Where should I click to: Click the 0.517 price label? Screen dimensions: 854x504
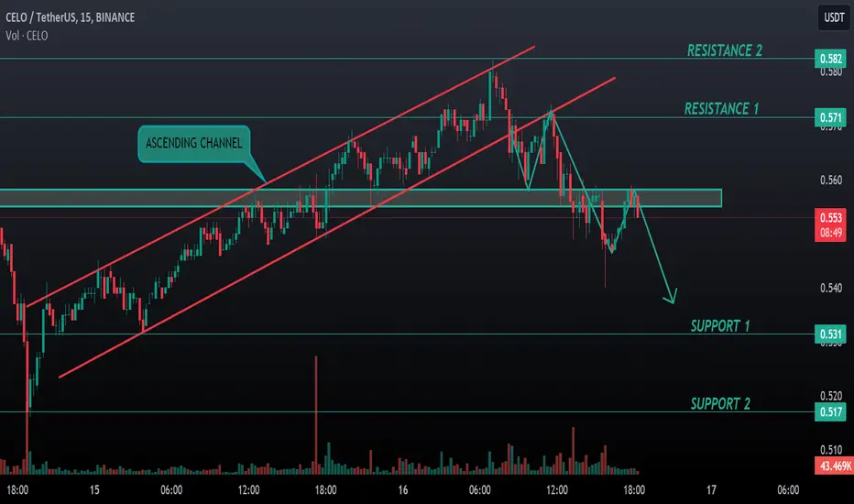coord(830,412)
